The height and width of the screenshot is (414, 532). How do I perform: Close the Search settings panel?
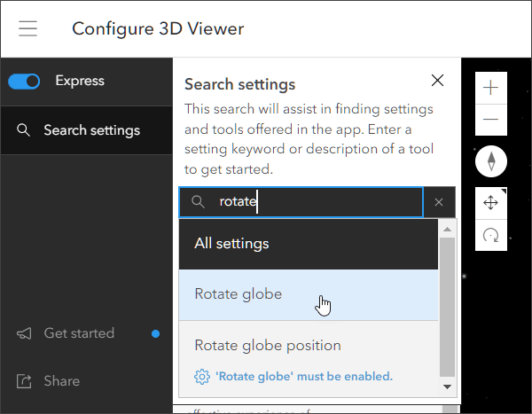(437, 81)
